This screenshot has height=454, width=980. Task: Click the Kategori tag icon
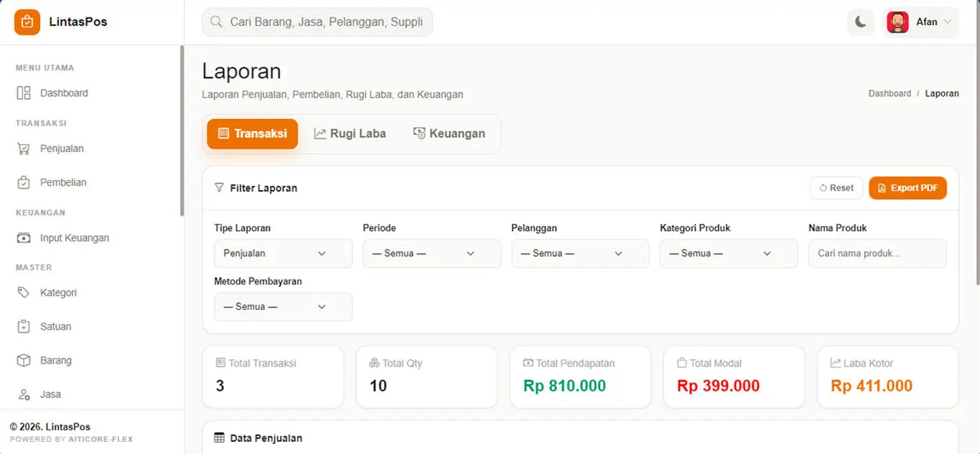[24, 293]
